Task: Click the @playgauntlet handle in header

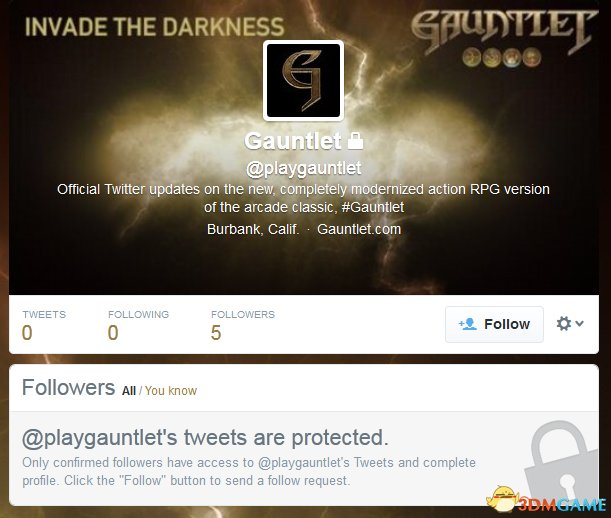Action: click(304, 168)
